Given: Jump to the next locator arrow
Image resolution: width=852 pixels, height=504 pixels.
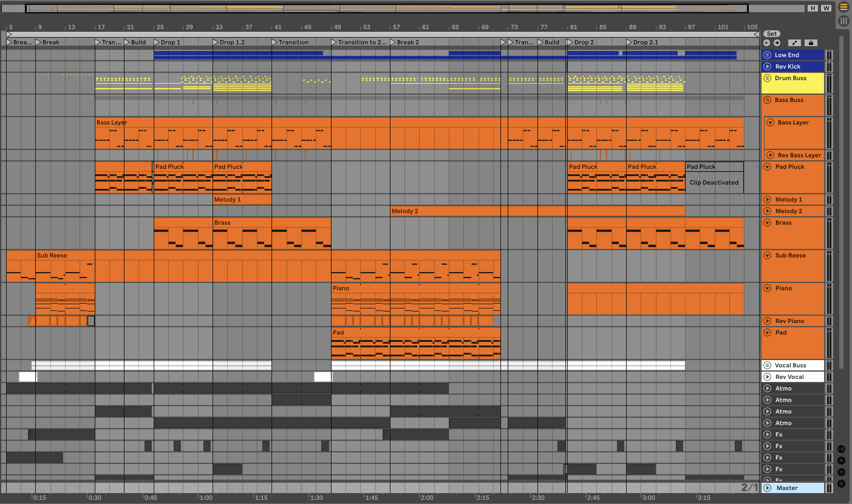Looking at the screenshot, I should click(x=777, y=43).
